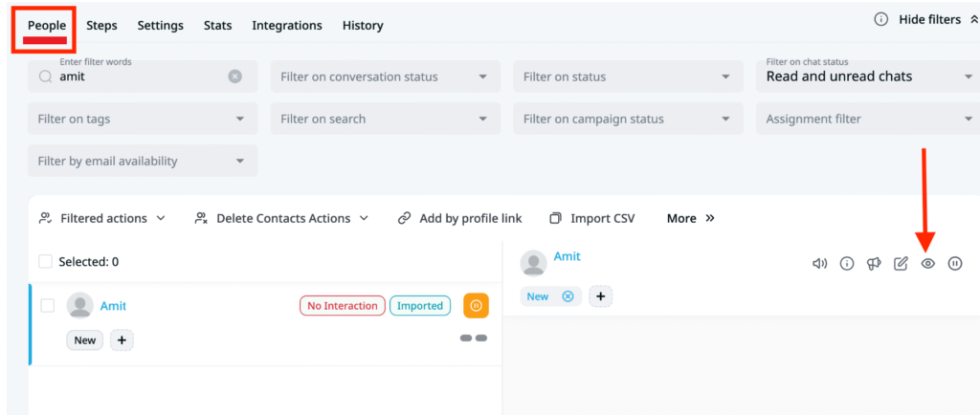This screenshot has height=415, width=980.
Task: Click the eye icon to view profile
Action: tap(927, 264)
